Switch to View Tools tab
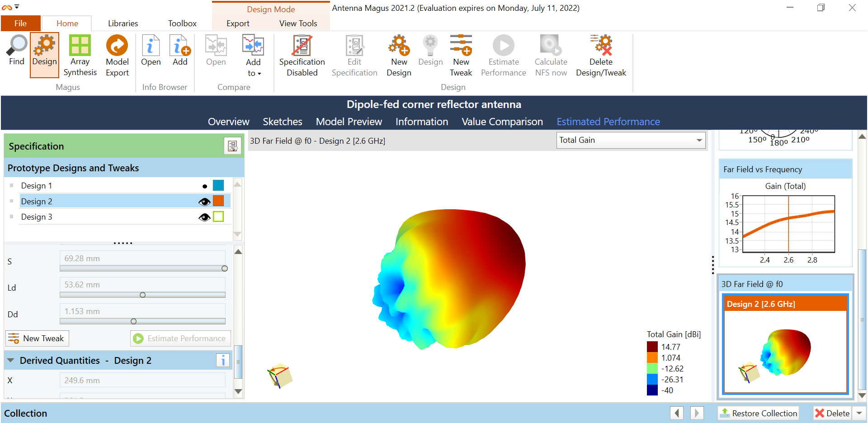Screen dimensions: 868x423 click(x=298, y=23)
